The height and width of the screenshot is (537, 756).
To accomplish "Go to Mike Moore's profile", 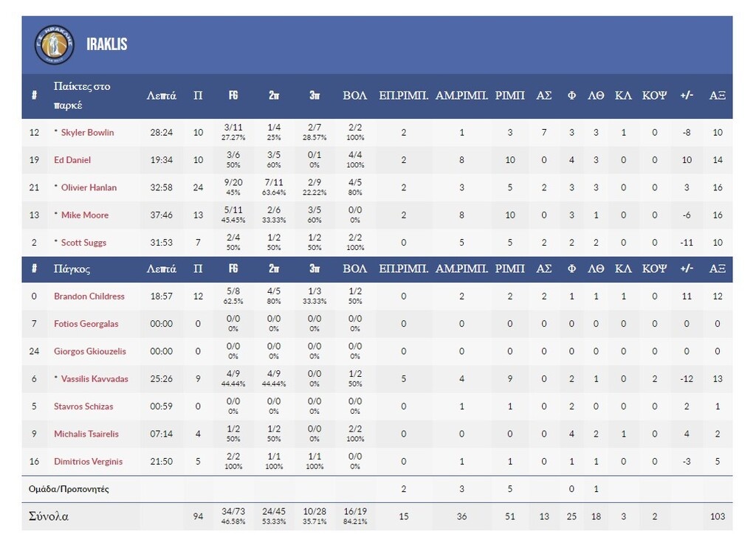I will [x=84, y=215].
